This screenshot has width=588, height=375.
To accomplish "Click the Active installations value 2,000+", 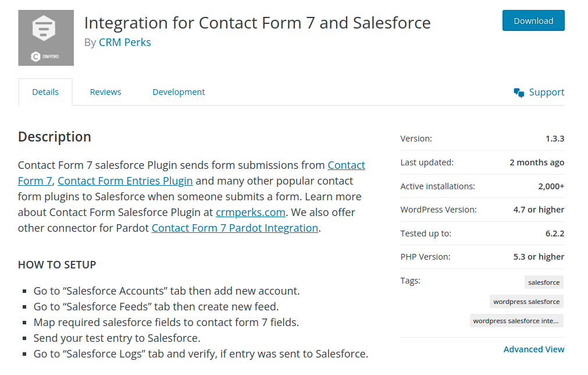I will [551, 186].
